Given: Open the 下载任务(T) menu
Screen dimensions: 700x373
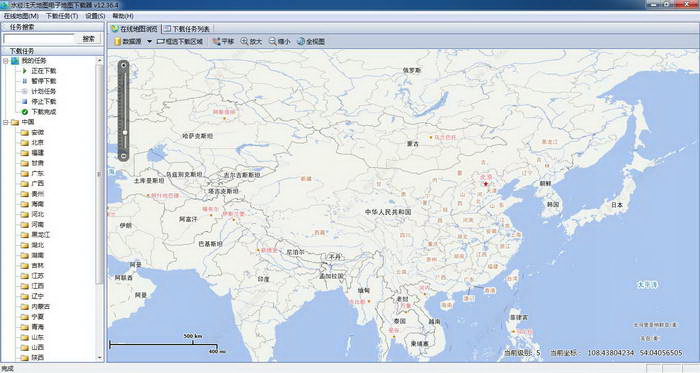Looking at the screenshot, I should coord(62,16).
